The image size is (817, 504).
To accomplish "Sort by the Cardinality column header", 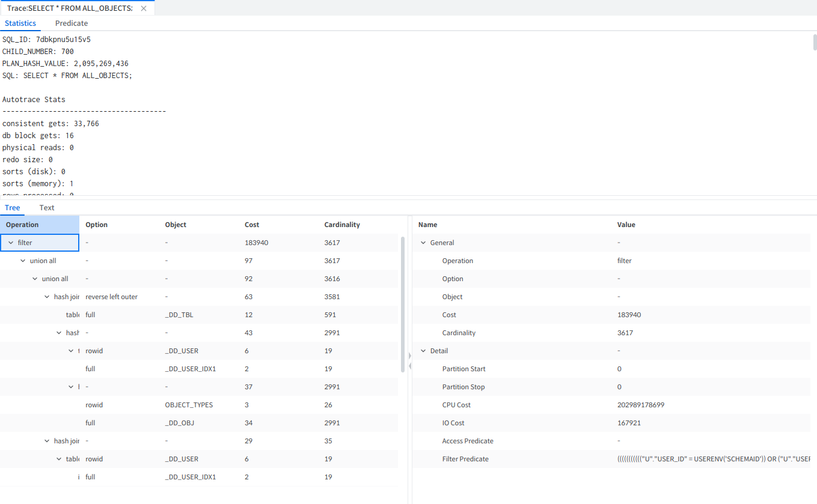I will click(x=341, y=225).
